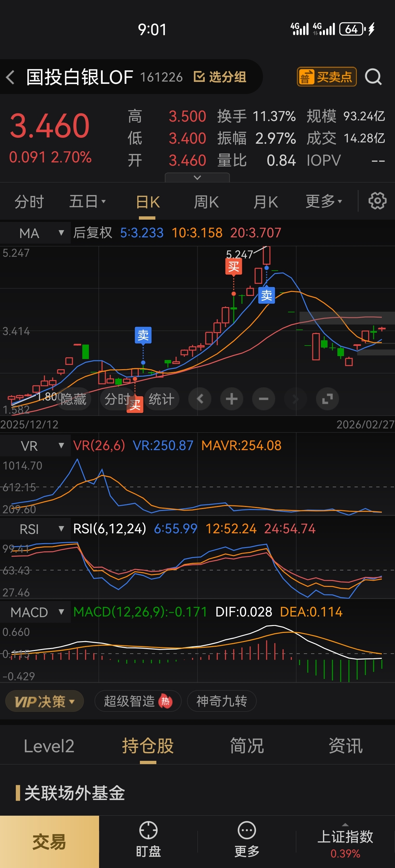Tap the blue 卖 marker near the peak
Screen dimensions: 395x868
click(267, 296)
